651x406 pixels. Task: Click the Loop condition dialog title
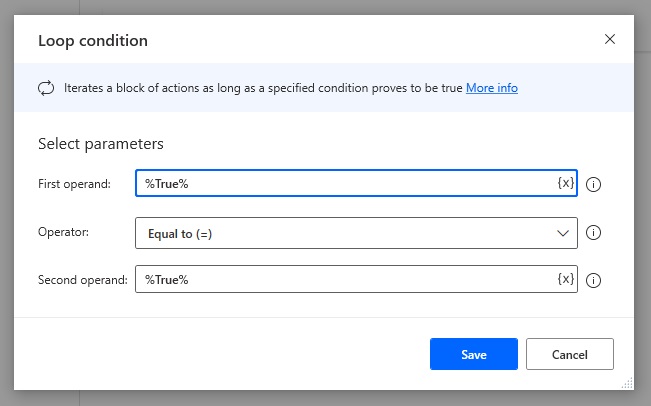pos(93,41)
